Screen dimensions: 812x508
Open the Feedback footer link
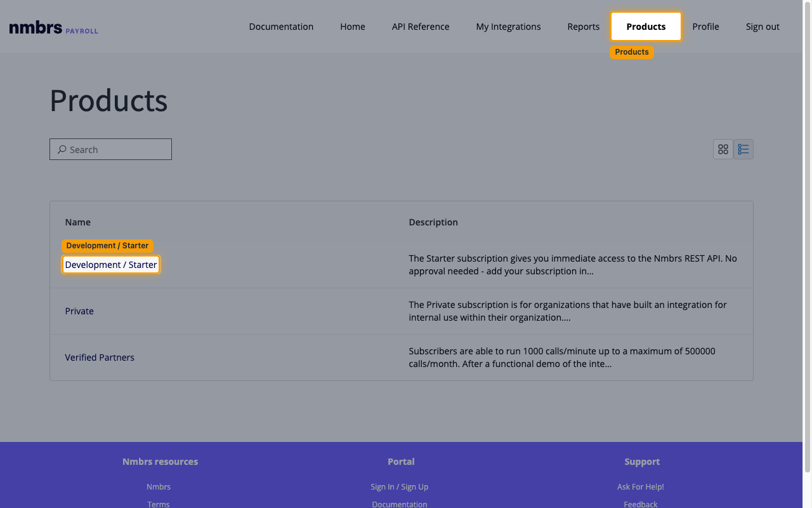click(x=641, y=504)
